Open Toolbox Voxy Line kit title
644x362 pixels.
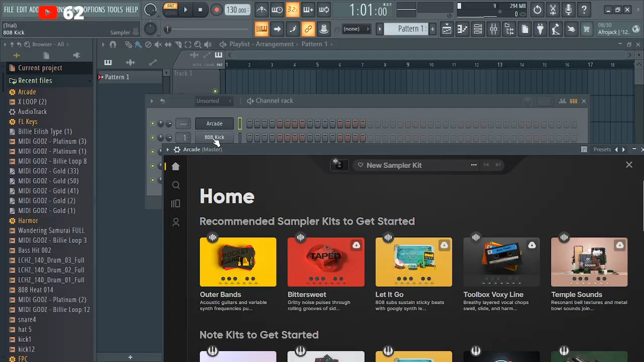point(494,295)
